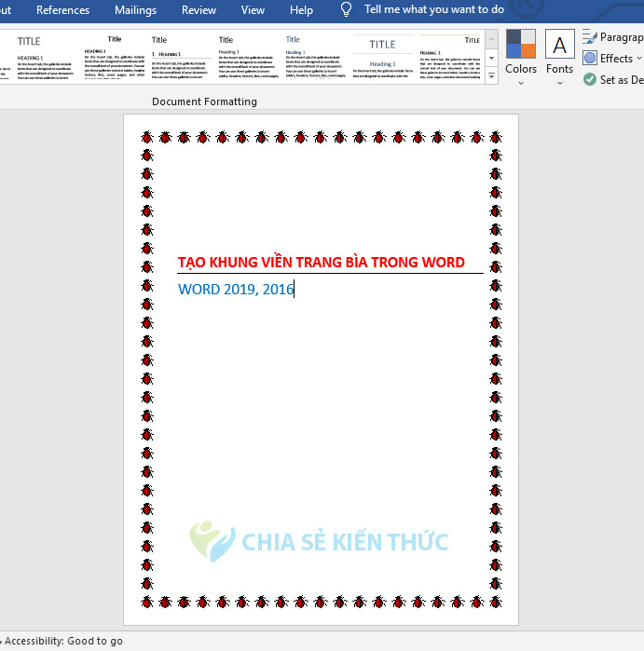Open the Help tab
644x651 pixels.
coord(301,10)
